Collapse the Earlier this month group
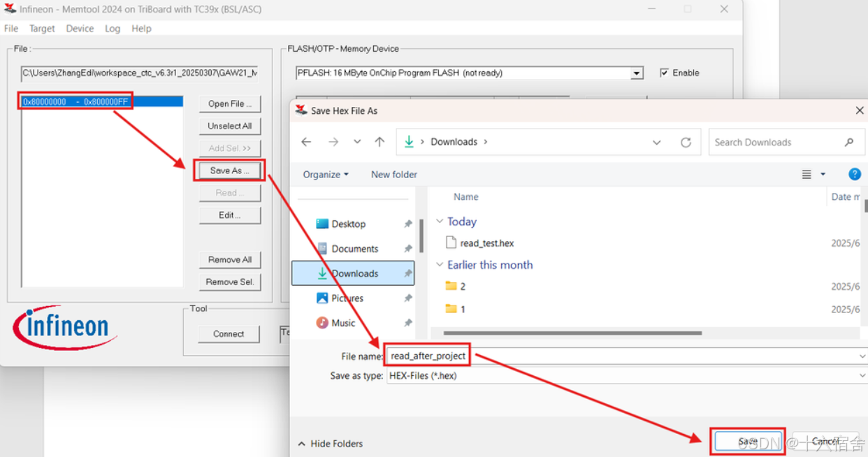 coord(440,265)
